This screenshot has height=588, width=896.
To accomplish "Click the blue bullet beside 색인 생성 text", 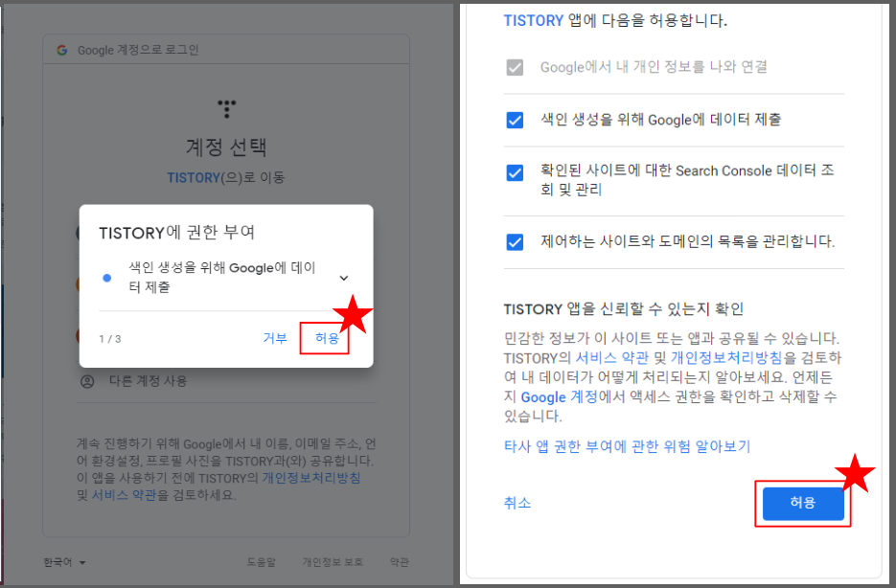I will pos(107,278).
